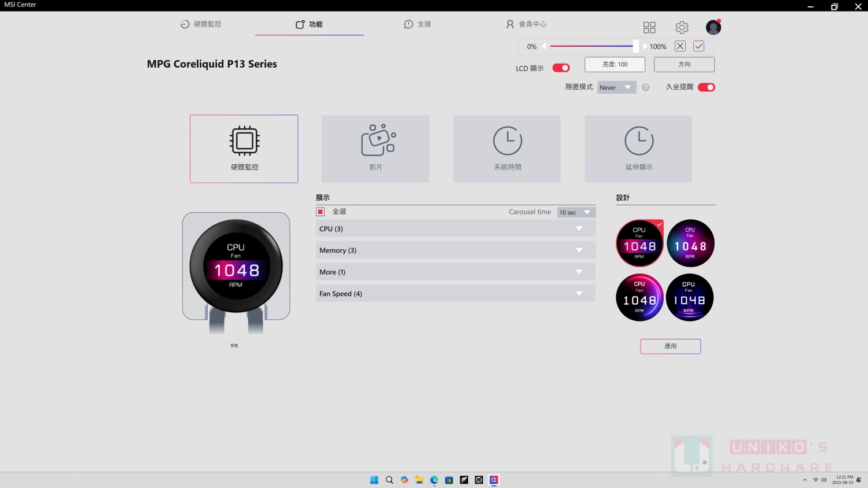Confirm brightness with checkmark icon
This screenshot has width=868, height=488.
point(698,46)
